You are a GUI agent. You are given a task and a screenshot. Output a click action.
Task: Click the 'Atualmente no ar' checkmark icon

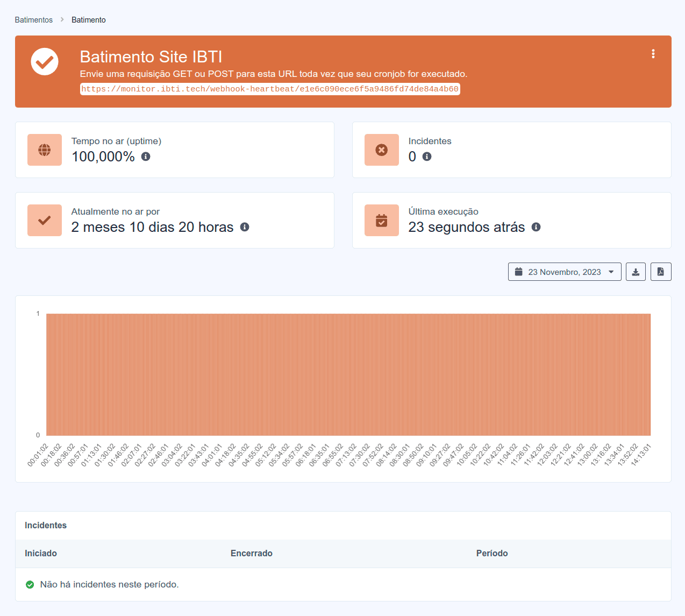pos(45,221)
